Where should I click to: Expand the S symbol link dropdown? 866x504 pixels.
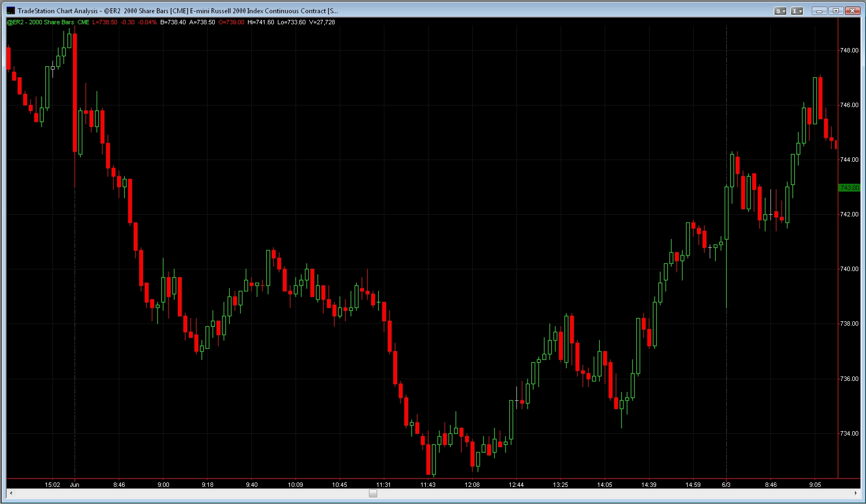780,11
